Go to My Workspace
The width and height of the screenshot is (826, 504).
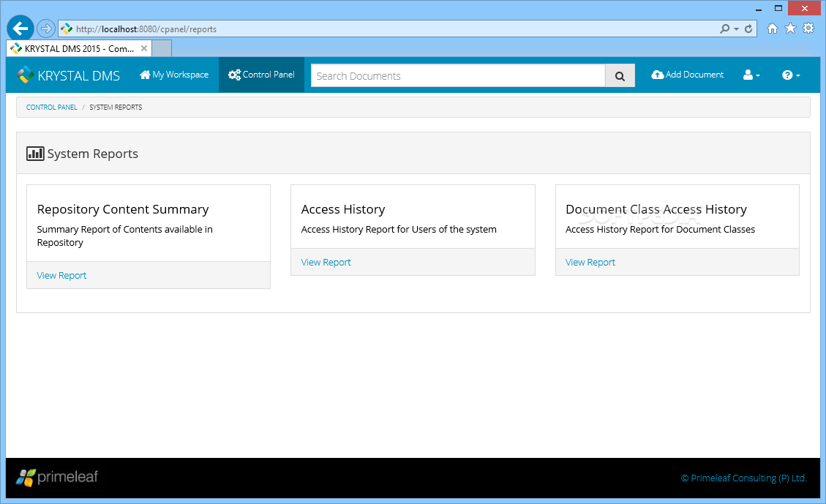click(174, 75)
